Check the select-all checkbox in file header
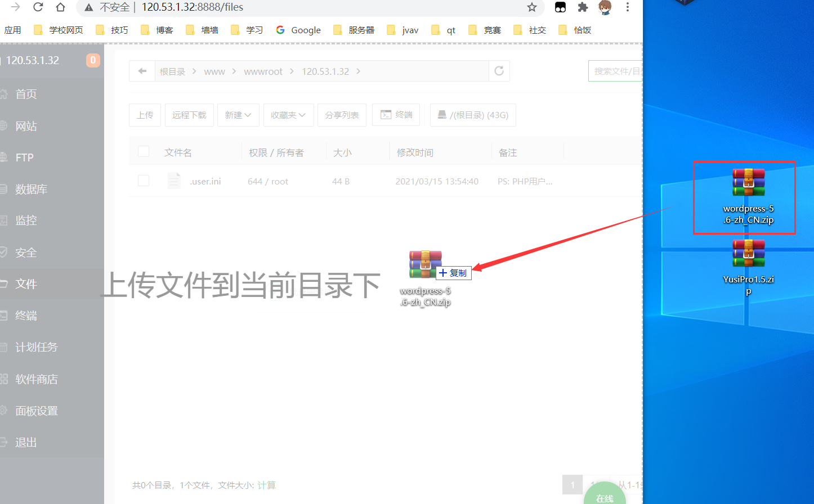The image size is (814, 504). pyautogui.click(x=144, y=151)
